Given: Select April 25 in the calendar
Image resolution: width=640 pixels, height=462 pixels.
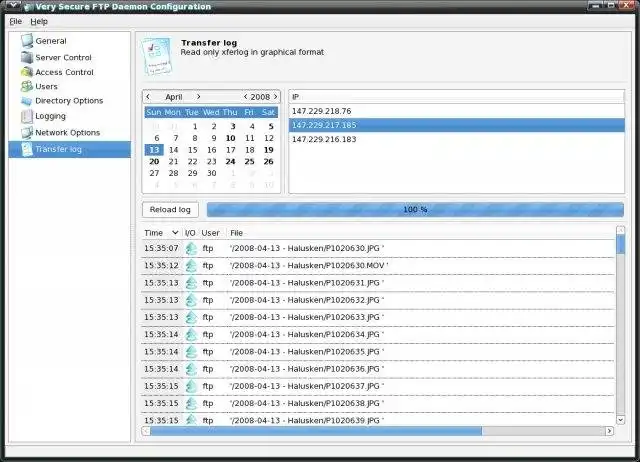Looking at the screenshot, I should pyautogui.click(x=249, y=162).
